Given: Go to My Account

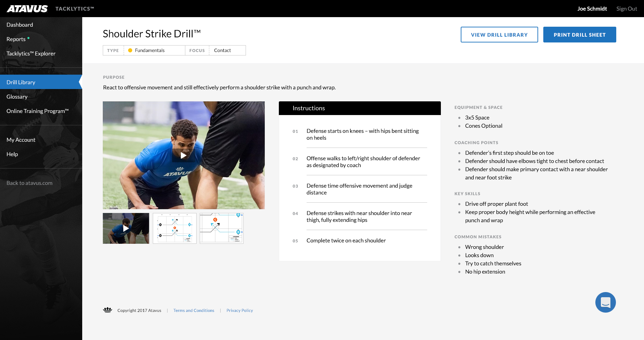Looking at the screenshot, I should pos(21,140).
